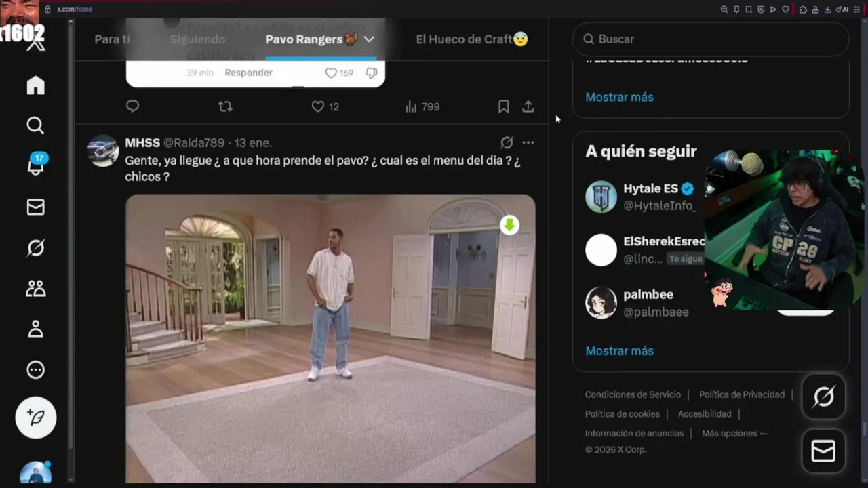868x488 pixels.
Task: Reply to the post with 799 views
Action: click(133, 106)
